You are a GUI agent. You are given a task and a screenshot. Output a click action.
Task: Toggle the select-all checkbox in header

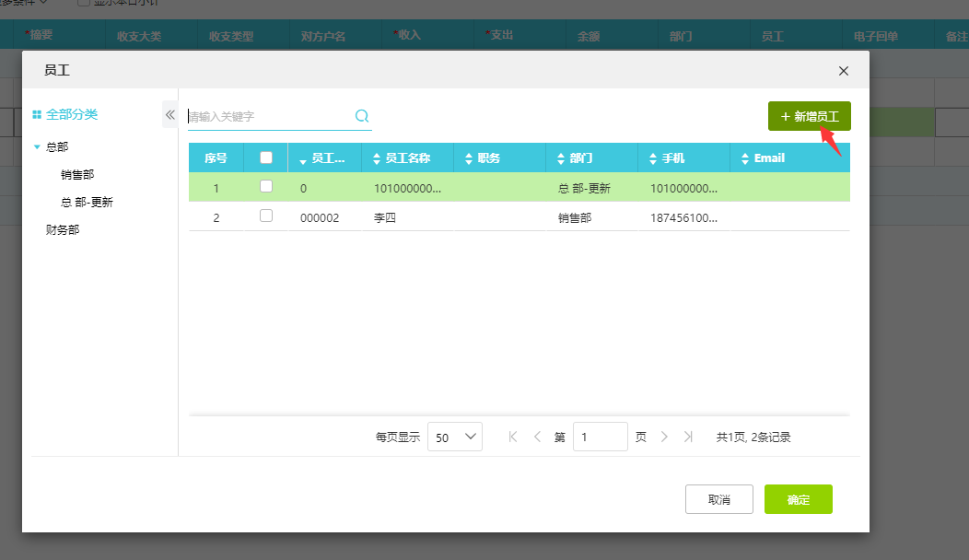(266, 157)
